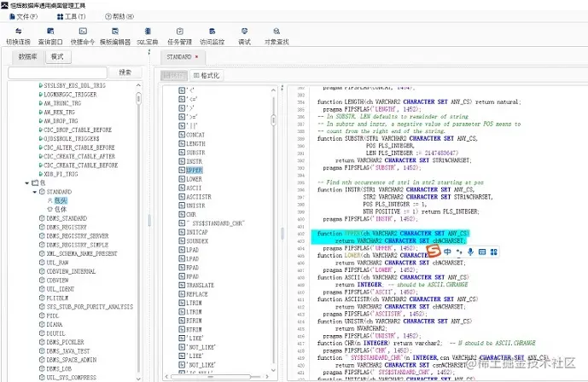Click the greyed button left of 格式化
This screenshot has height=382, width=588.
tap(173, 75)
